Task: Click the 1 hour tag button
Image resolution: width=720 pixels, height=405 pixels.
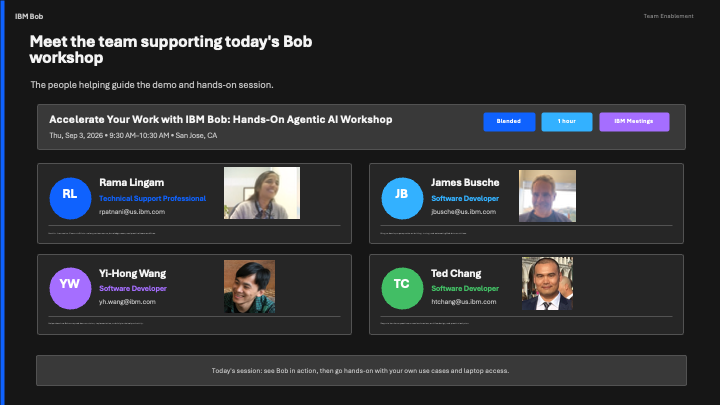Action: 567,122
